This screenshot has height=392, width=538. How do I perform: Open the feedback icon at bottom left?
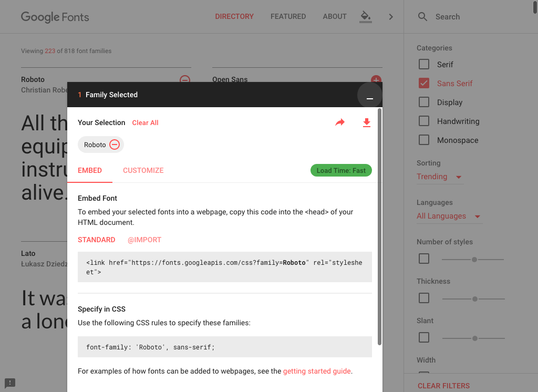[10, 383]
